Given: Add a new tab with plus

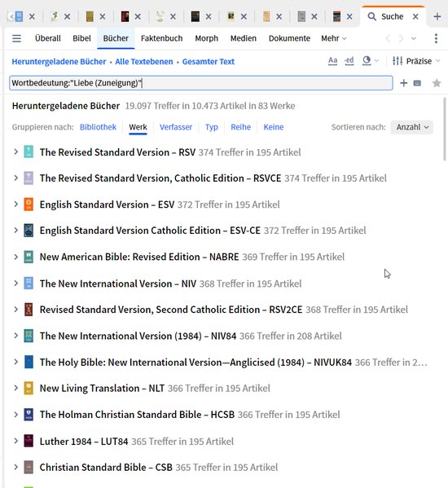Looking at the screenshot, I should [437, 16].
